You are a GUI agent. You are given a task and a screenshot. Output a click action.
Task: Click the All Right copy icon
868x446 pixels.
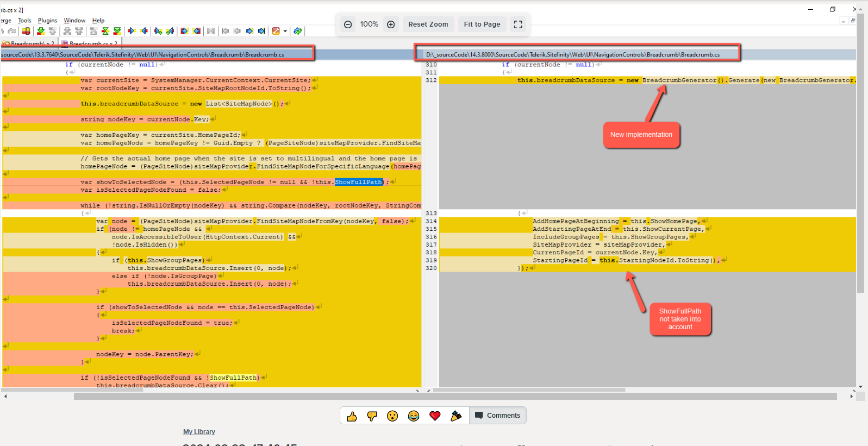pos(185,31)
